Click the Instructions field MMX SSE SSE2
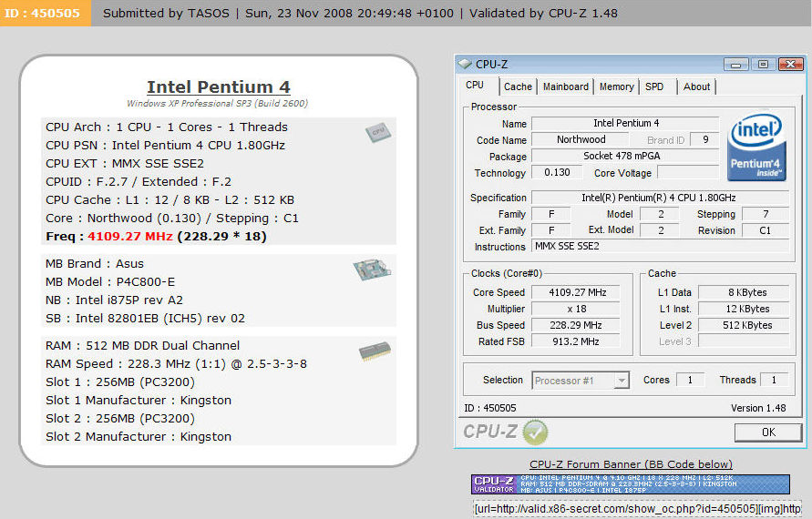812x519 pixels. click(661, 247)
